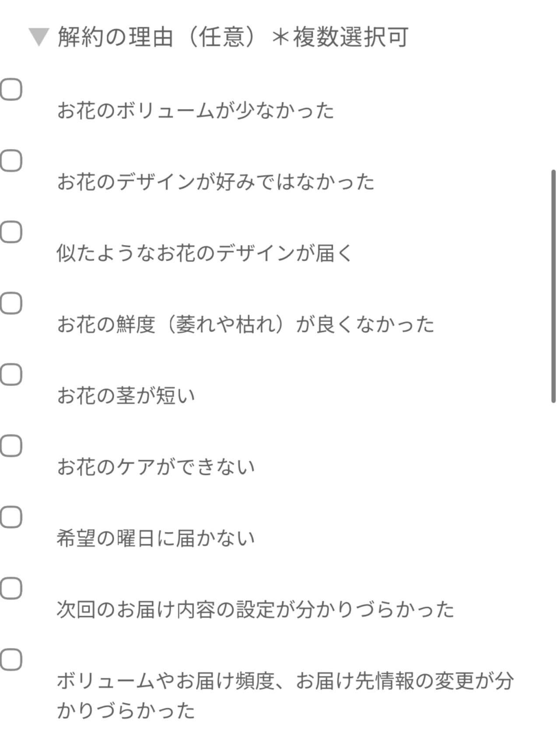Screen dimensions: 560x747
Task: Select the お花の鮮度 checkbox
Action: click(x=11, y=303)
